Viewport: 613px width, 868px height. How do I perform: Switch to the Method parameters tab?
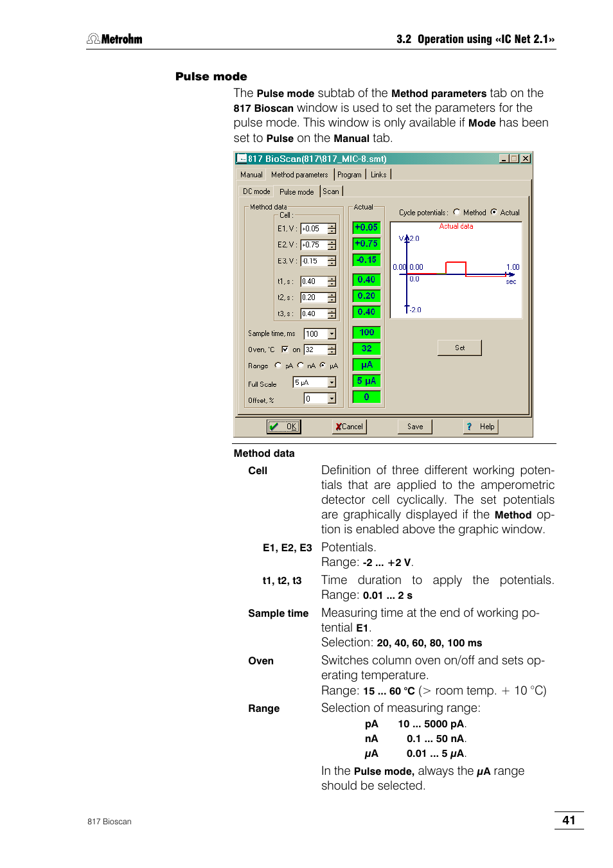click(x=299, y=175)
